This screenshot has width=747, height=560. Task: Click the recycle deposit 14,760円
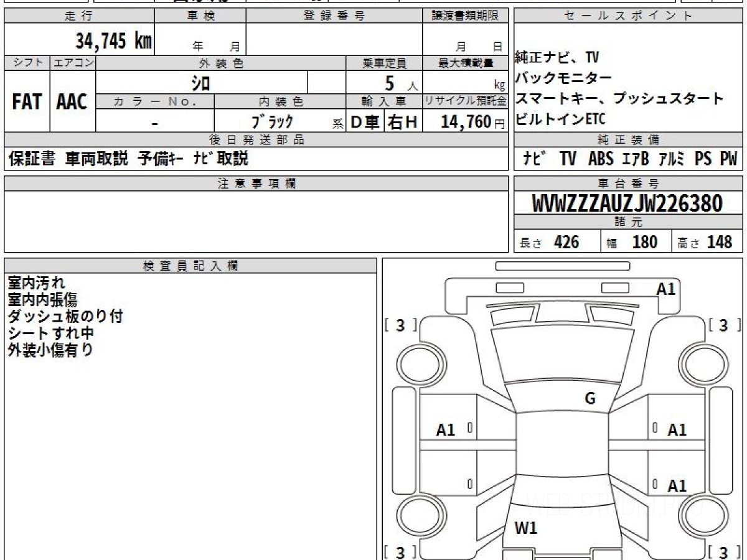[473, 122]
